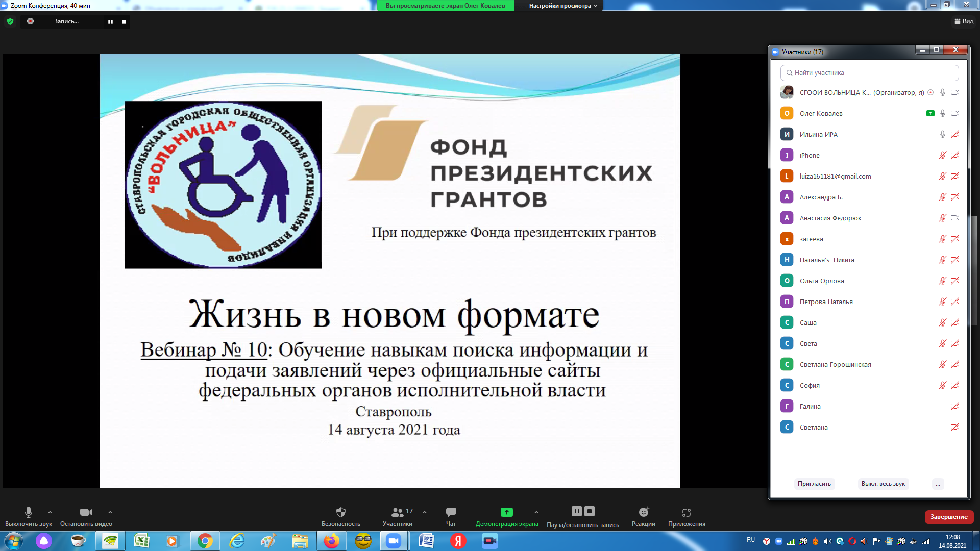Open video options arrow next to camera
Screen dimensions: 980x551
pyautogui.click(x=110, y=512)
